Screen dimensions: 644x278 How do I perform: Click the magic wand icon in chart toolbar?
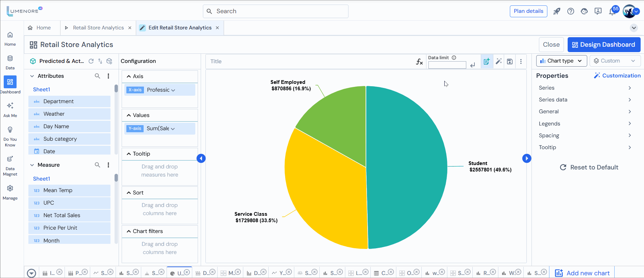498,61
